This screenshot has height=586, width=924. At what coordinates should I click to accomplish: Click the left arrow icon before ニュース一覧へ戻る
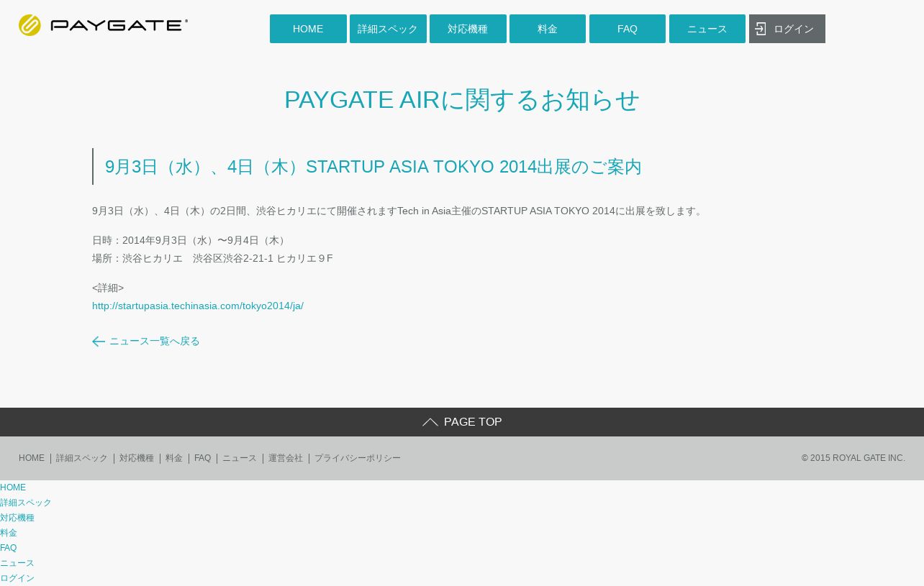click(x=99, y=342)
